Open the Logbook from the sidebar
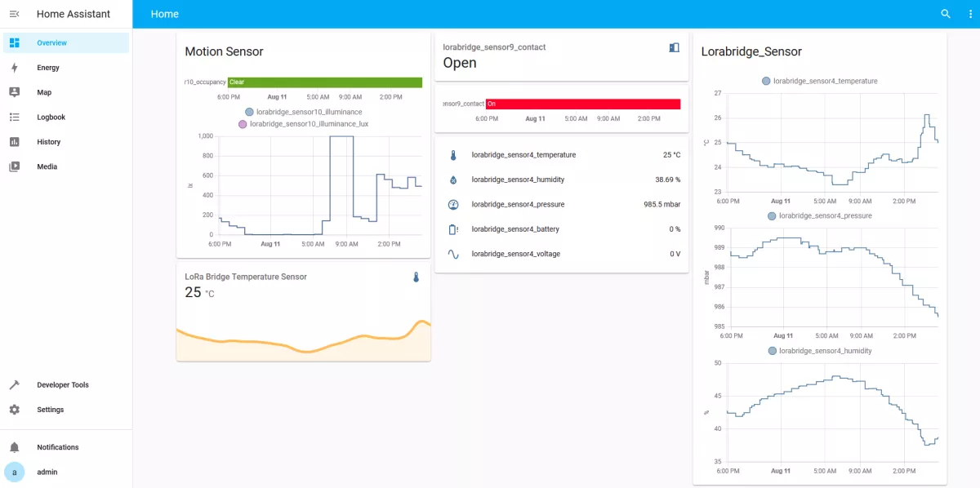 click(x=13, y=117)
